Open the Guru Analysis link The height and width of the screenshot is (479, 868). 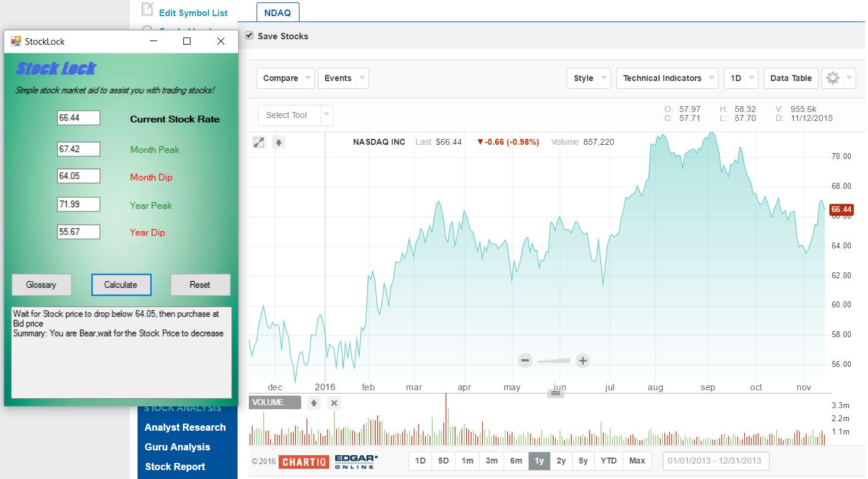coord(177,447)
